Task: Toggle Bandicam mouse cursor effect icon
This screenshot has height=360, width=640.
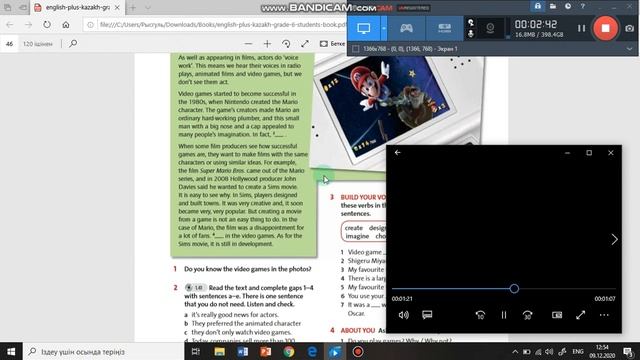Action: [x=471, y=22]
